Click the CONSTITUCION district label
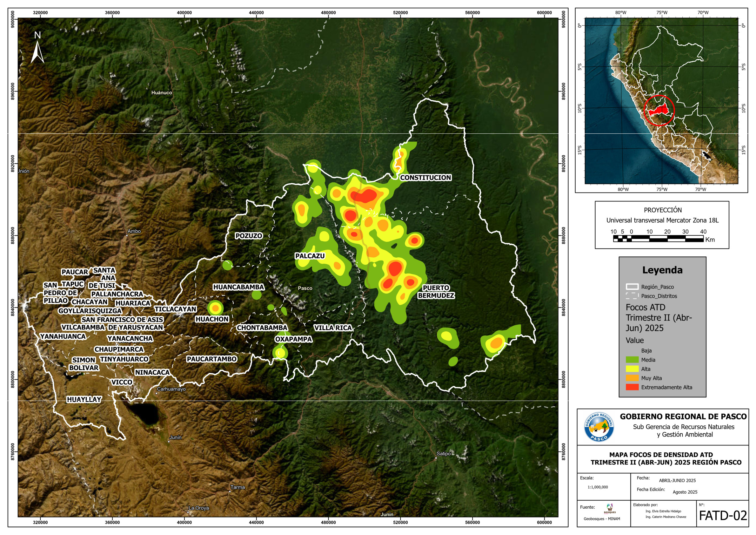Viewport: 756px width, 535px height. click(x=425, y=178)
